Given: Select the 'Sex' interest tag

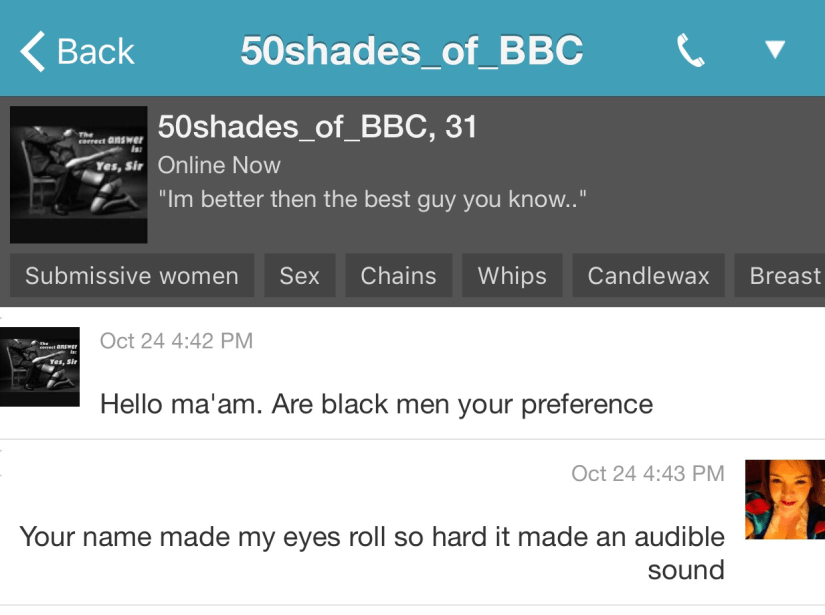Looking at the screenshot, I should point(299,276).
